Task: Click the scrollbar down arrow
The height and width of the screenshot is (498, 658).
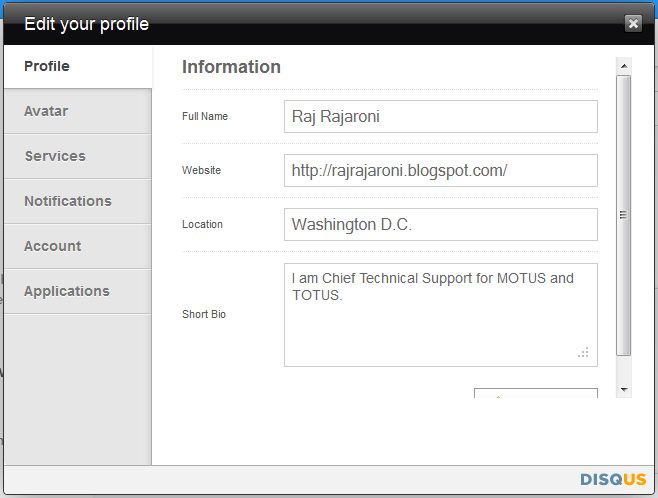Action: click(624, 390)
